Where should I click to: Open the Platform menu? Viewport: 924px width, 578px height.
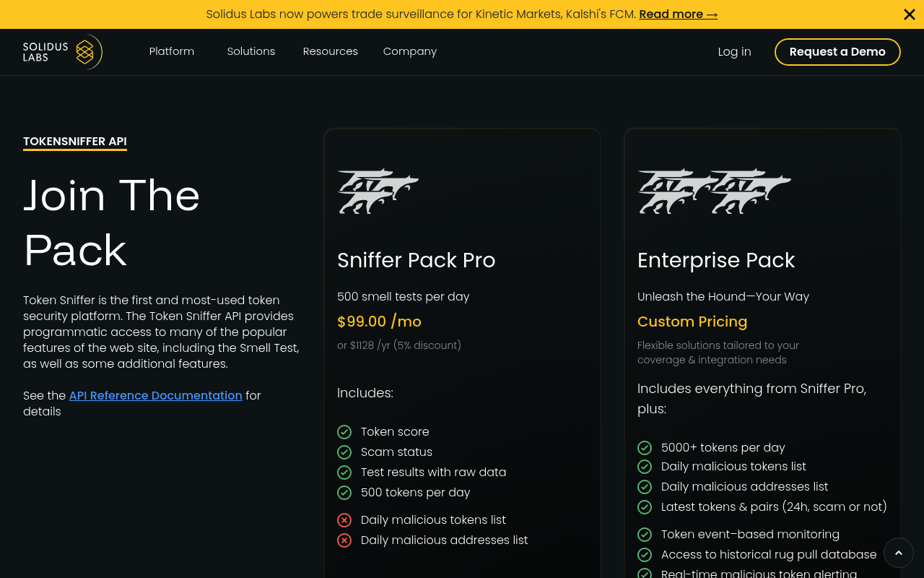[172, 51]
